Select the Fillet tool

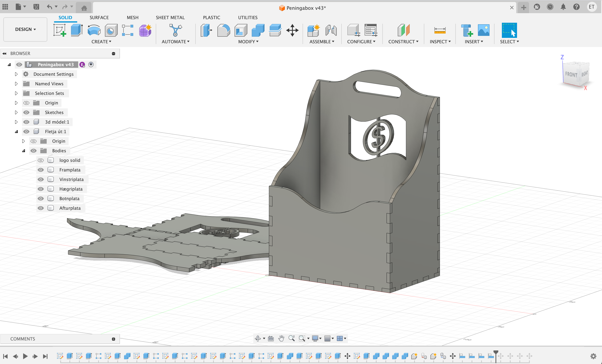point(224,30)
